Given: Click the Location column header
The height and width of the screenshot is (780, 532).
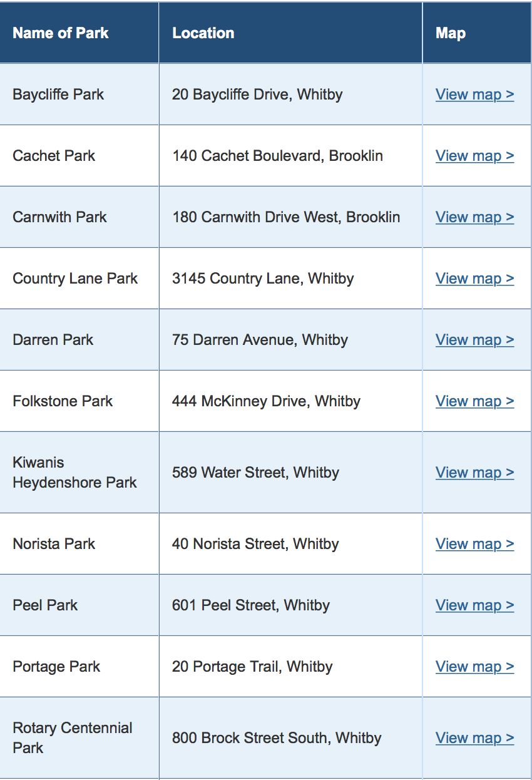Looking at the screenshot, I should (x=203, y=33).
